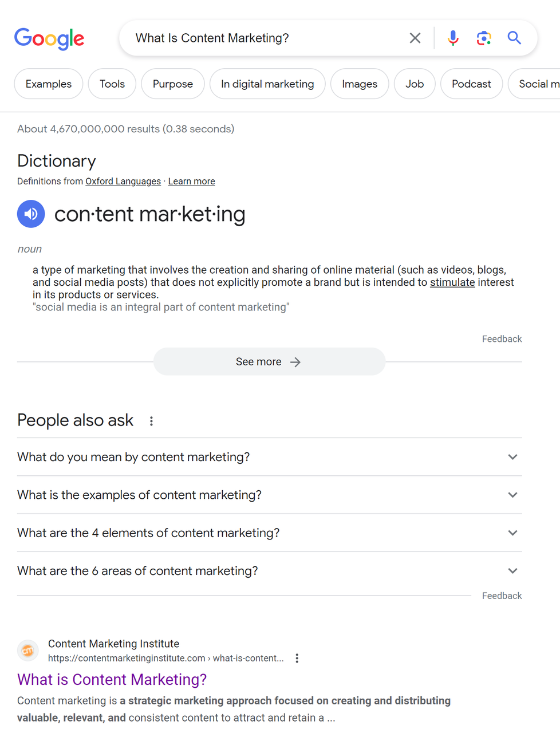560x733 pixels.
Task: Click the magnifying glass search icon
Action: [514, 38]
